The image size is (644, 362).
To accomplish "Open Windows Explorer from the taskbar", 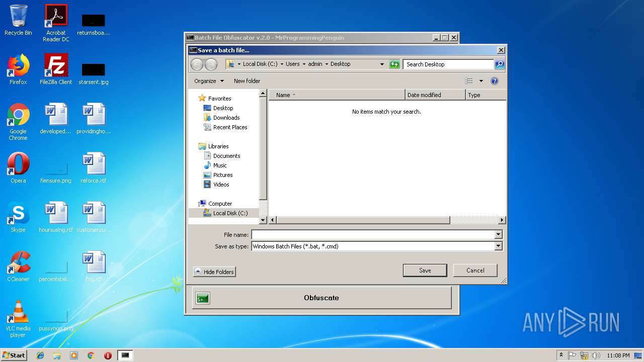I will click(x=57, y=355).
